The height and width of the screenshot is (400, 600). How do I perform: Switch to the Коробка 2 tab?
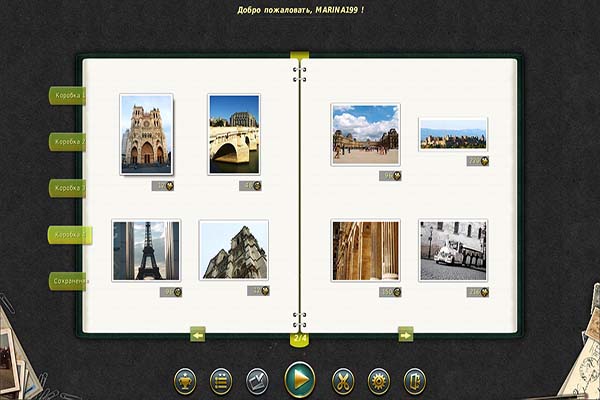tap(68, 142)
